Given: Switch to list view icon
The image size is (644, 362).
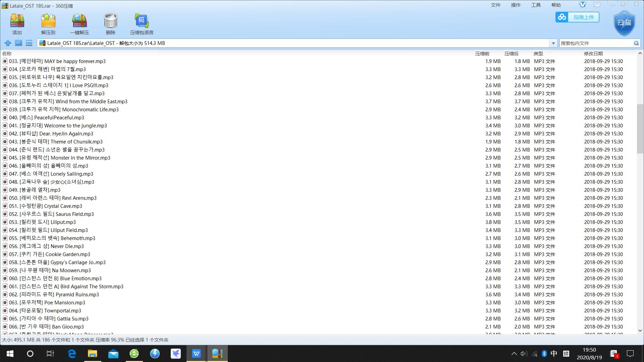Looking at the screenshot, I should pyautogui.click(x=29, y=43).
